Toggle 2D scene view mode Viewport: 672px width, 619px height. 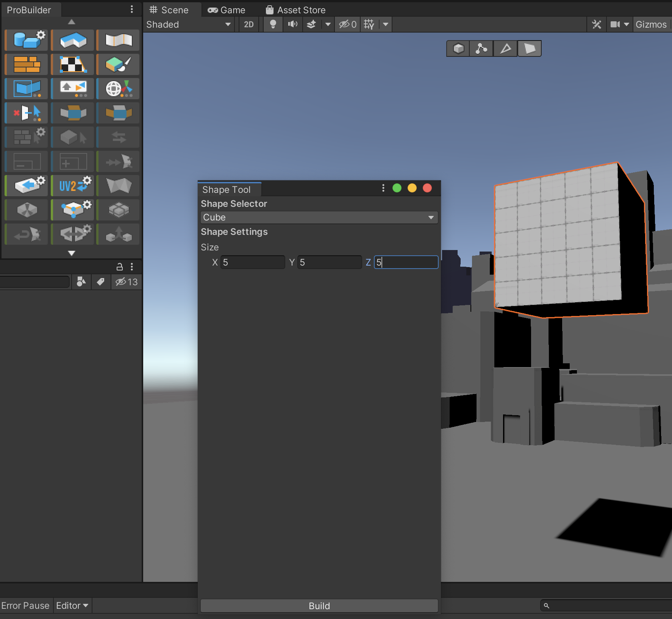pyautogui.click(x=248, y=25)
